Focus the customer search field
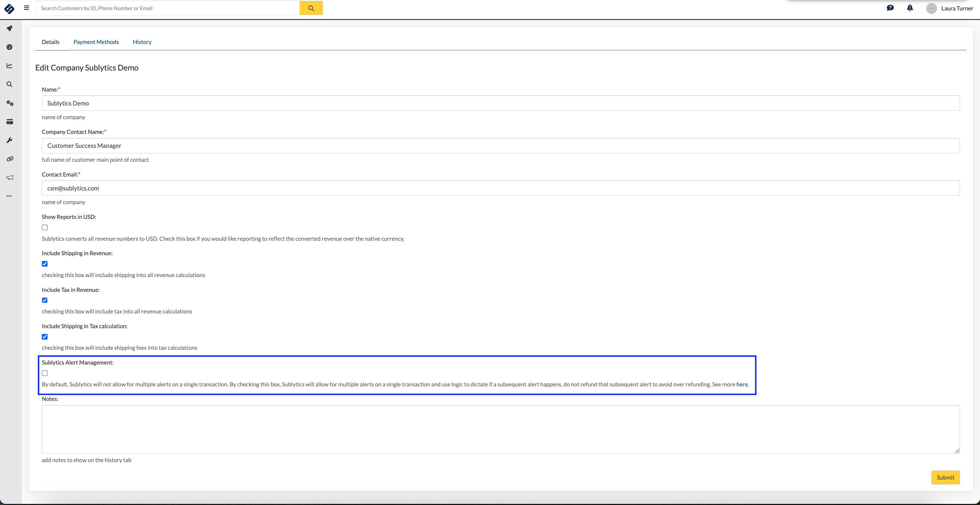Screen dimensions: 980x505 pos(168,8)
